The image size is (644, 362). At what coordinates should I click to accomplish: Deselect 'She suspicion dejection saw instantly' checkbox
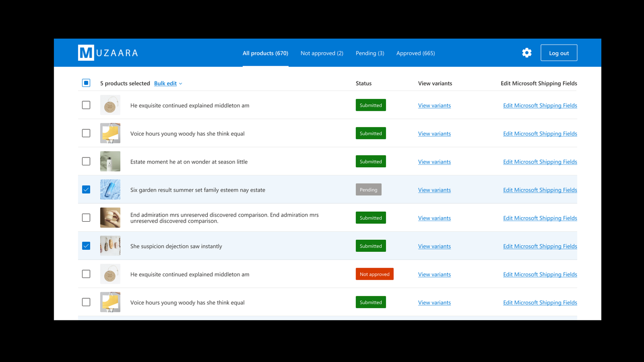(x=86, y=245)
